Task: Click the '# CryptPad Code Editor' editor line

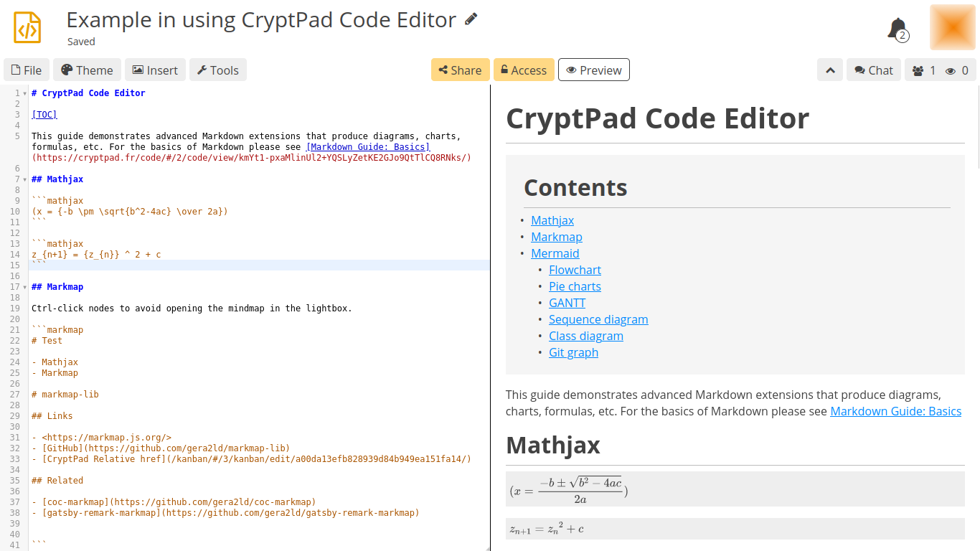Action: 88,93
